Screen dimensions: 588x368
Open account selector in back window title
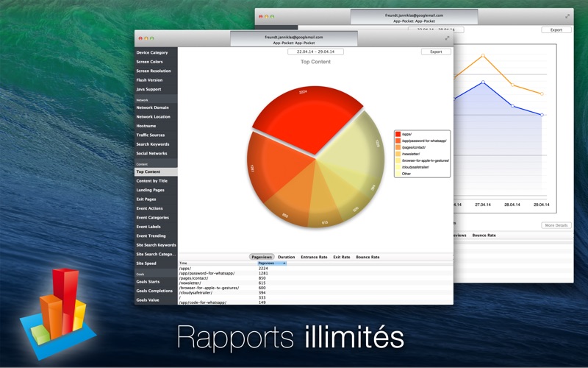pyautogui.click(x=414, y=18)
